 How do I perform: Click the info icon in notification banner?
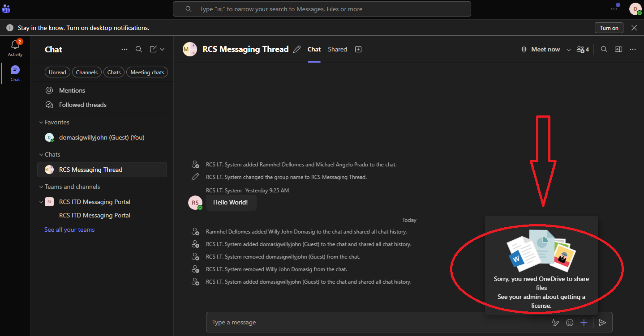pyautogui.click(x=10, y=28)
